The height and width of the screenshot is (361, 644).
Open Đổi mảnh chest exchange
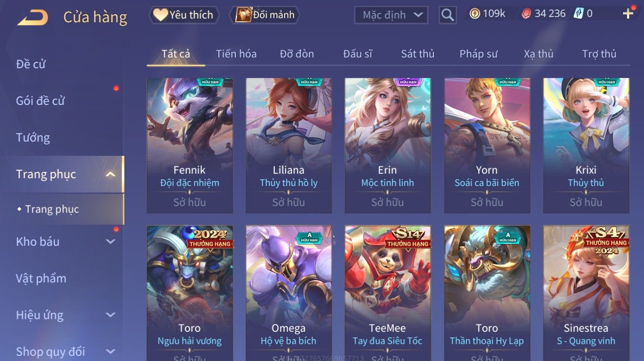(x=264, y=15)
